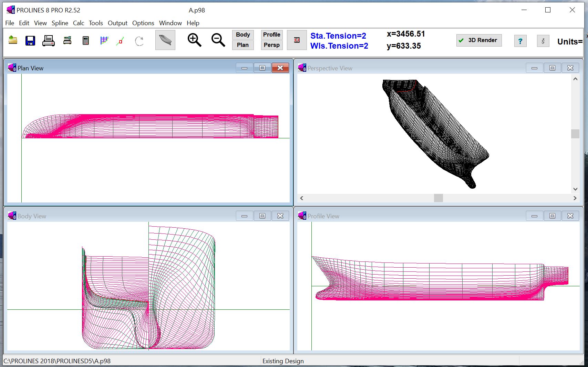Open the Calc menu
The height and width of the screenshot is (367, 588).
79,23
